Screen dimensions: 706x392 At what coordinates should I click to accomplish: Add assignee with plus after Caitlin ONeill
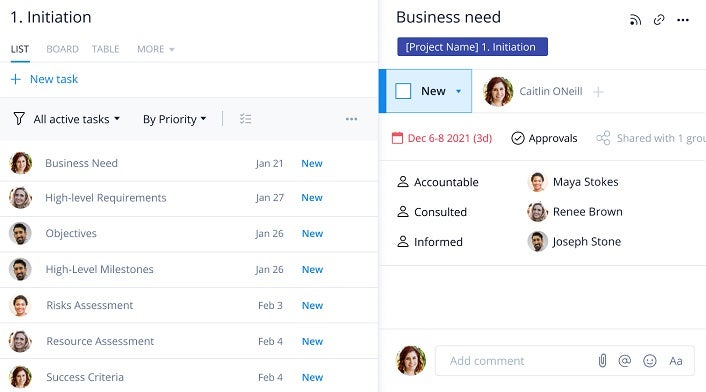(x=598, y=92)
